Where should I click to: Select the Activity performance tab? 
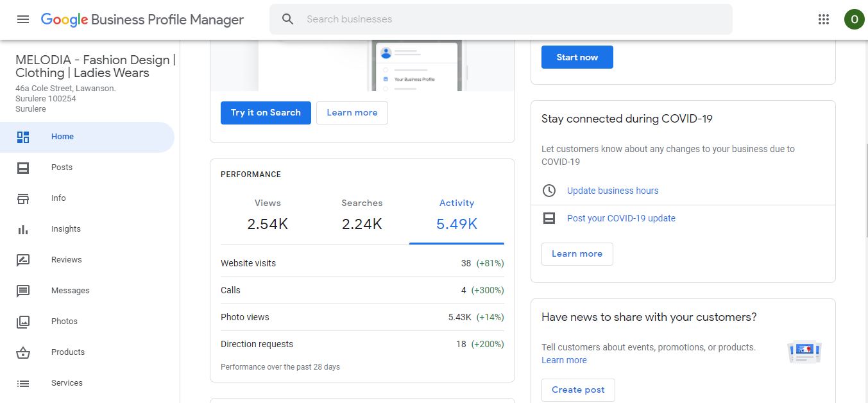click(457, 216)
